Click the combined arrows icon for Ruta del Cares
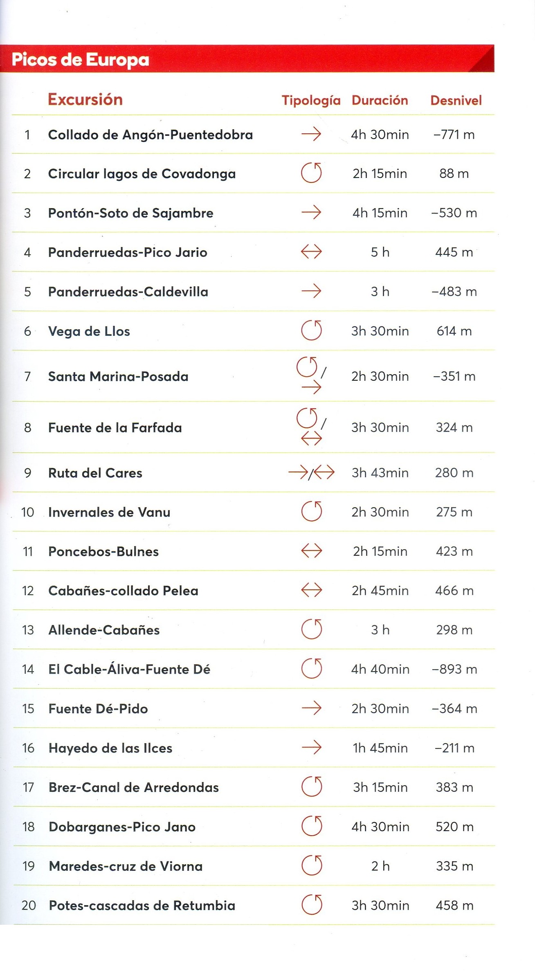The image size is (535, 980). pos(311,473)
